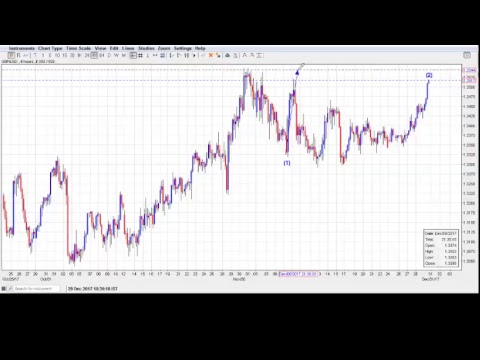Image resolution: width=480 pixels, height=360 pixels.
Task: Select the line chart type icon
Action: tap(26, 55)
